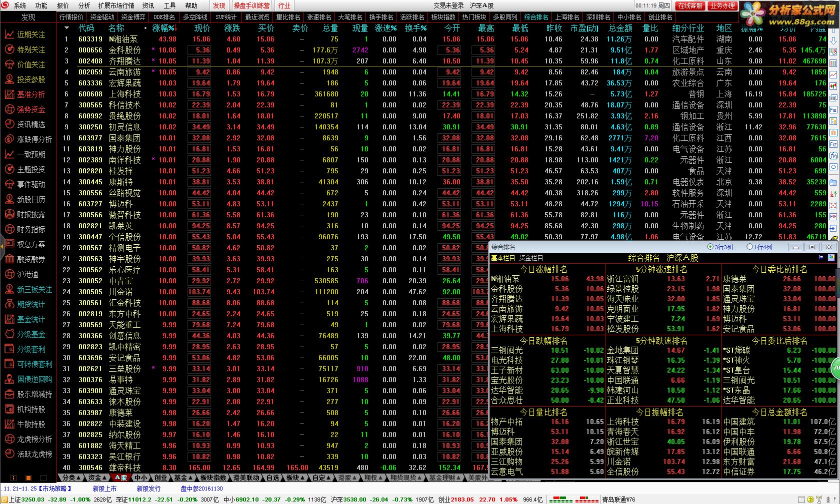840x504 pixels.
Task: Click the 创业 index value in status bar
Action: tap(461, 499)
